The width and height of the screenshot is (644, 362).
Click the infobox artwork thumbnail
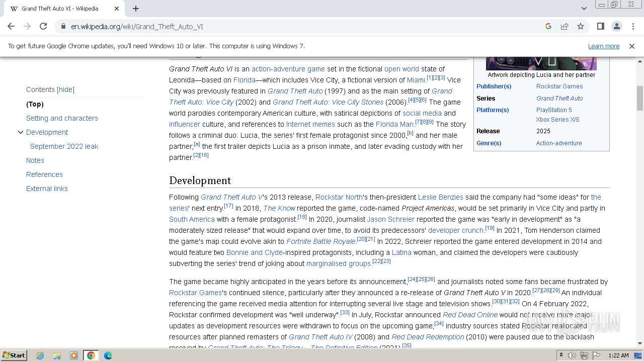pyautogui.click(x=541, y=63)
